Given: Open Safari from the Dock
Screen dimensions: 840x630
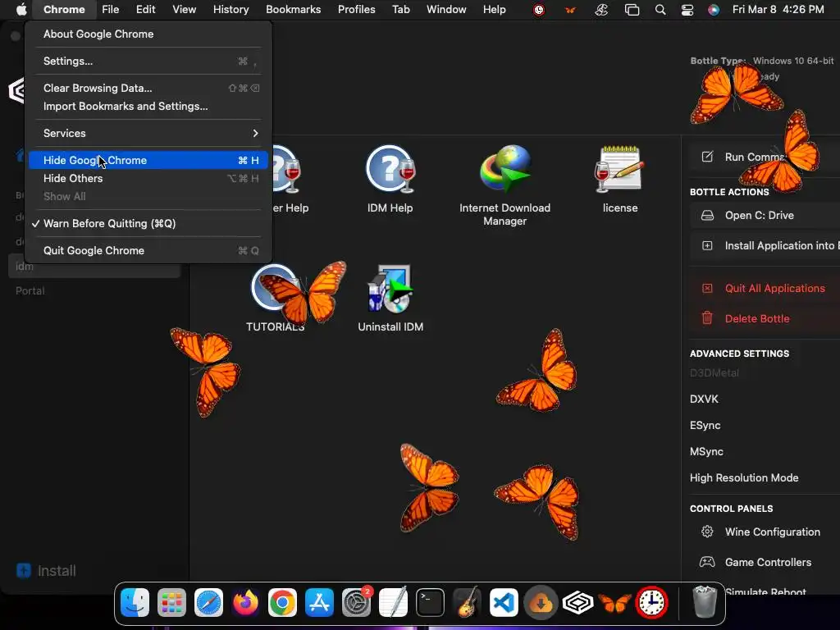Looking at the screenshot, I should (x=208, y=603).
